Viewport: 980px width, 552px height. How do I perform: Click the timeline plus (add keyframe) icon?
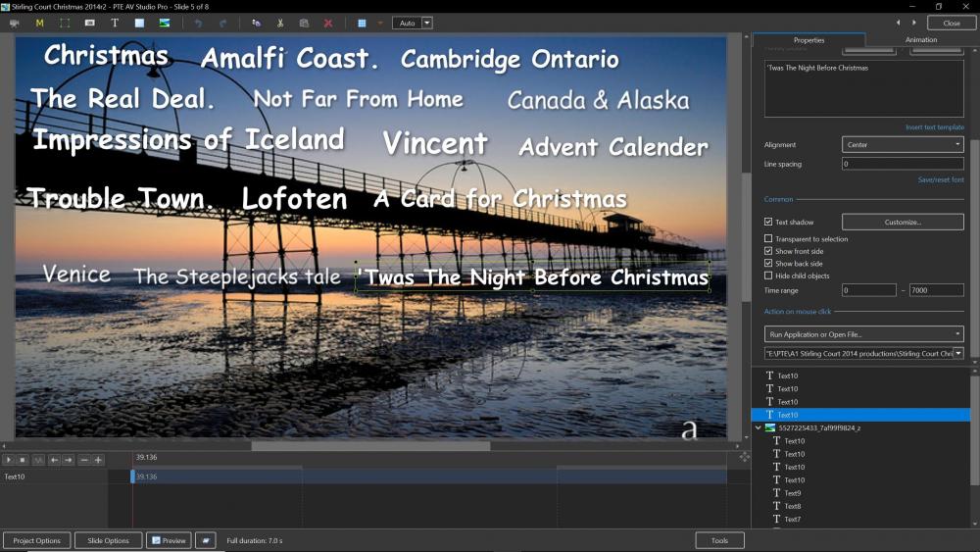pyautogui.click(x=98, y=459)
